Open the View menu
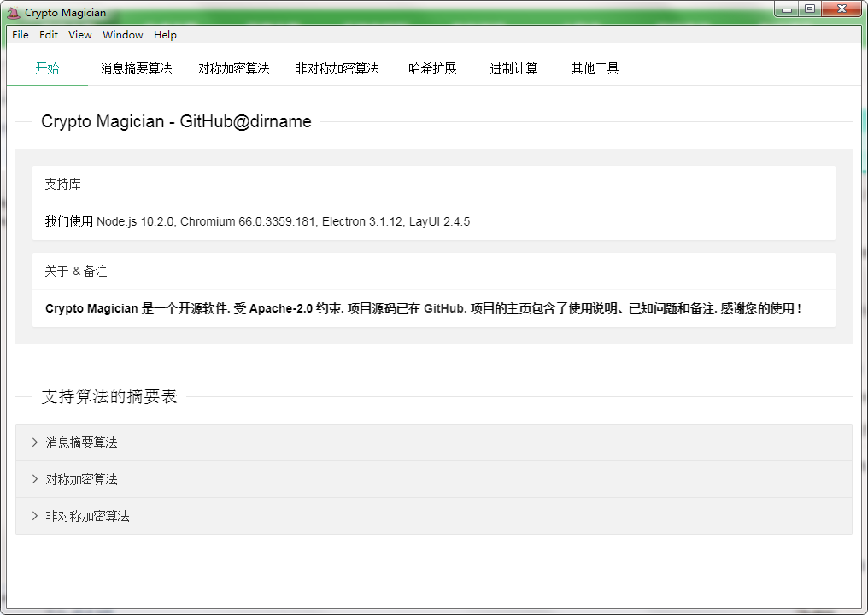 pyautogui.click(x=79, y=34)
